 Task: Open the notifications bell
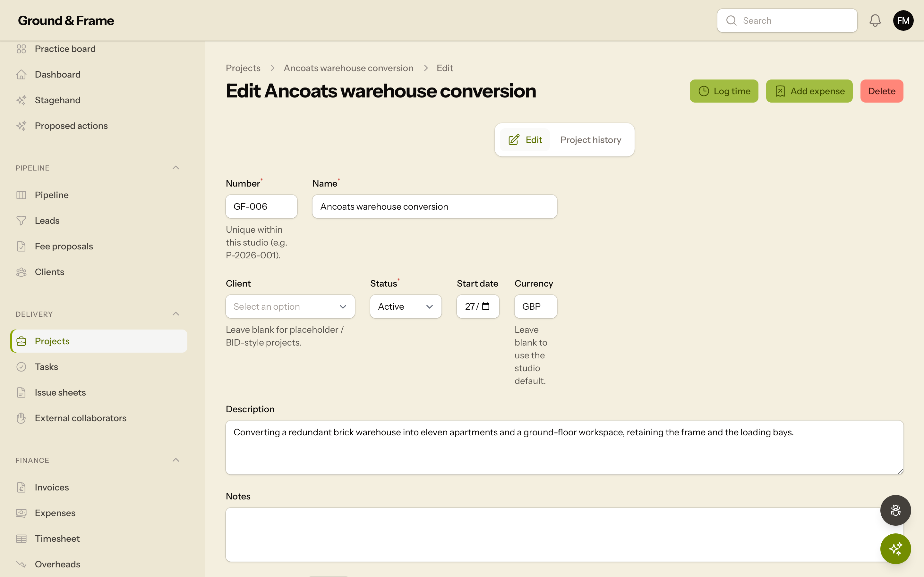tap(875, 21)
